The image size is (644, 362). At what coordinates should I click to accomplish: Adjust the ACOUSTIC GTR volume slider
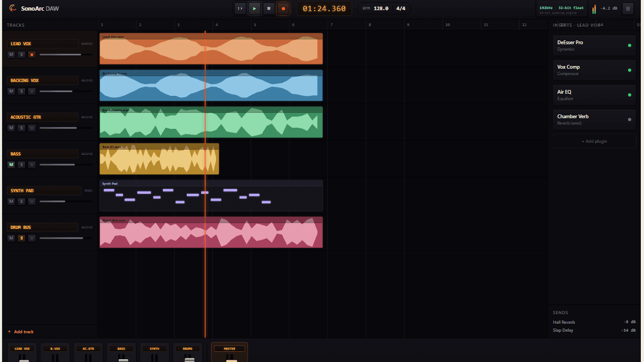click(66, 128)
